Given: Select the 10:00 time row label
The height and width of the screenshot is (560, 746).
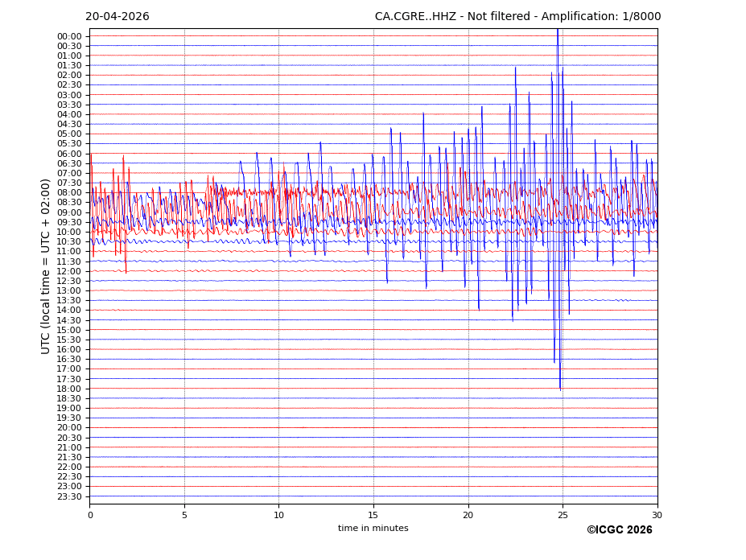Looking at the screenshot, I should click(x=69, y=233).
